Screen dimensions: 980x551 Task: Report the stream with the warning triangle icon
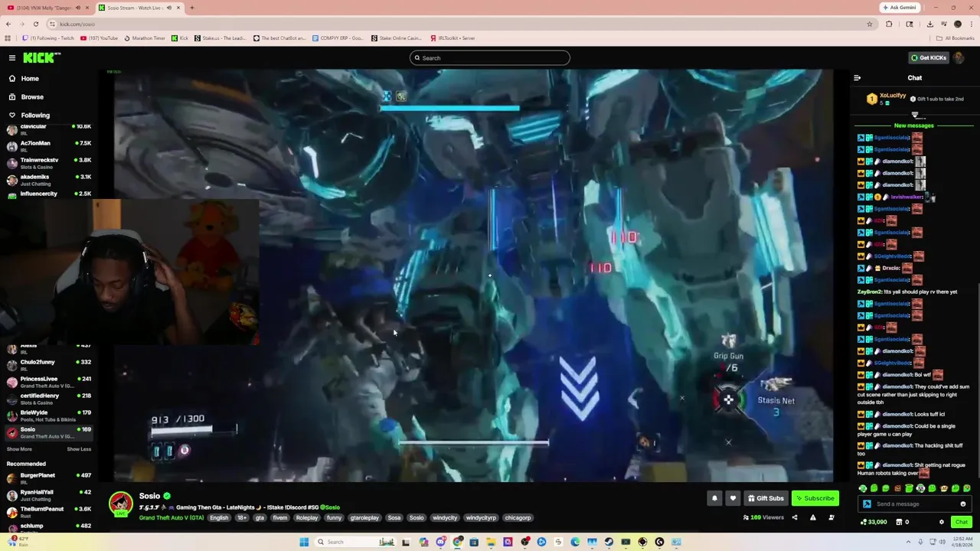tap(813, 518)
